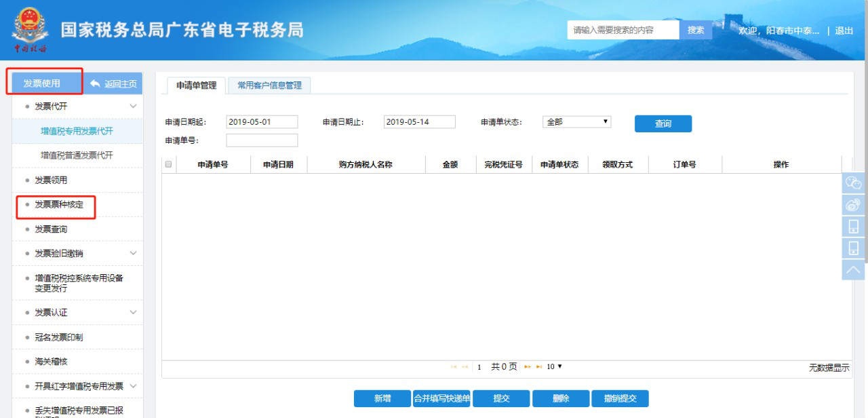868x418 pixels.
Task: Select 增值税普通发票代开 in the sidebar
Action: click(77, 155)
